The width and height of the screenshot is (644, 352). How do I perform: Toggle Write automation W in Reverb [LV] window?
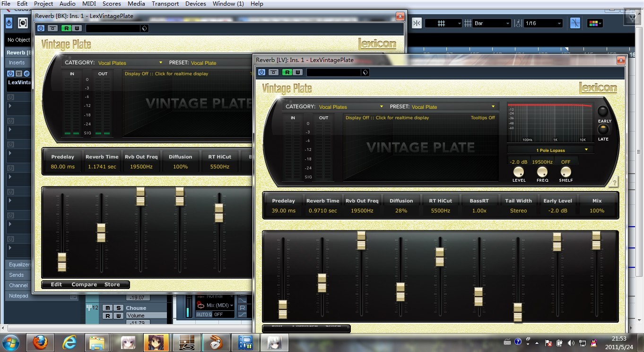tap(297, 72)
